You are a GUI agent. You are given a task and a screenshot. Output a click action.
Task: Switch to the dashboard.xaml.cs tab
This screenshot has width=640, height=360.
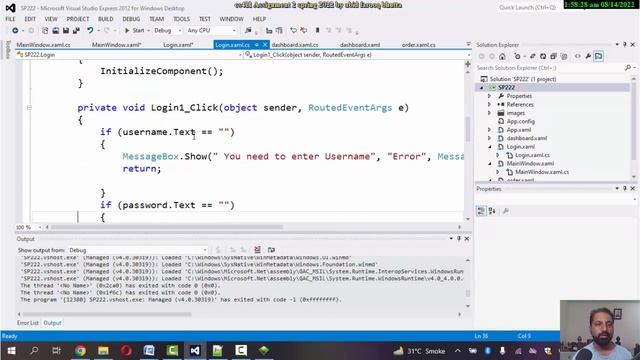point(295,45)
